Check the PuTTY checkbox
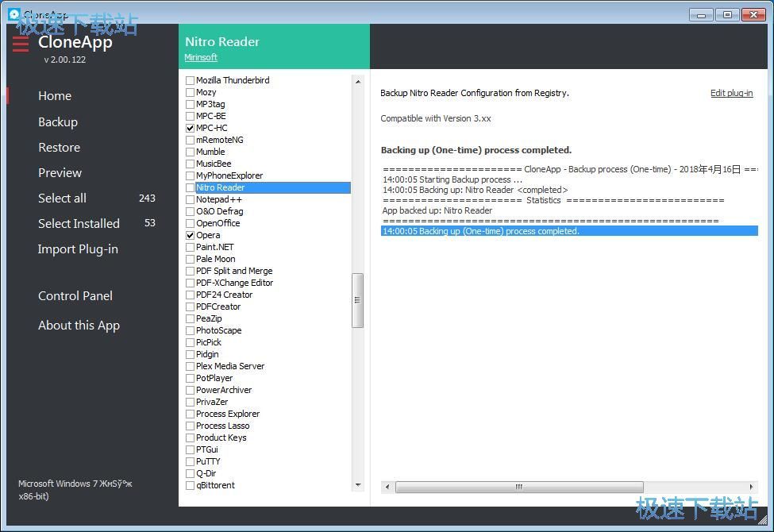 point(190,461)
